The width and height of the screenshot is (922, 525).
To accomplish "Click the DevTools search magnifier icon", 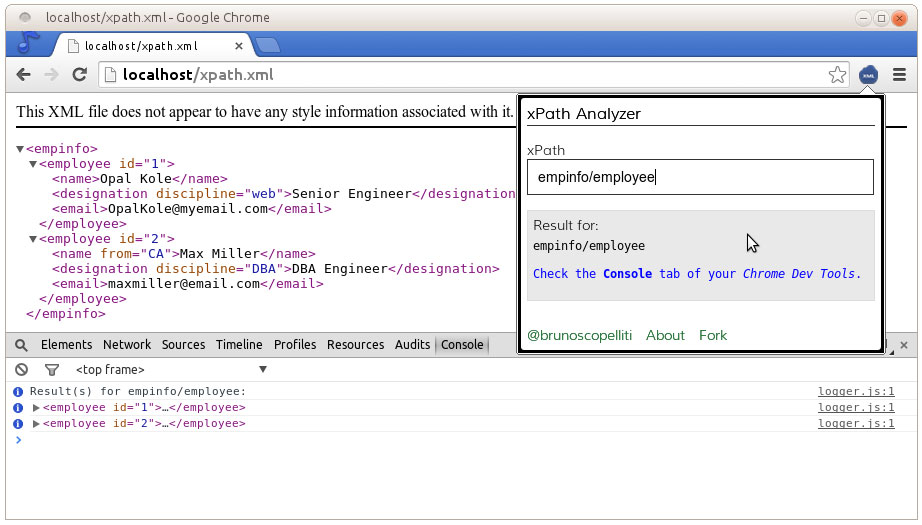I will 21,345.
